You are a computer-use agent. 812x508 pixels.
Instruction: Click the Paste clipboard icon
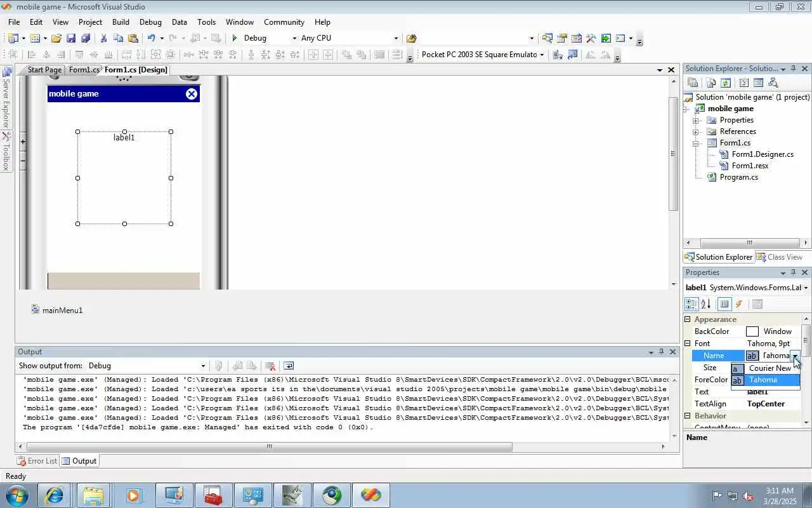pos(133,38)
